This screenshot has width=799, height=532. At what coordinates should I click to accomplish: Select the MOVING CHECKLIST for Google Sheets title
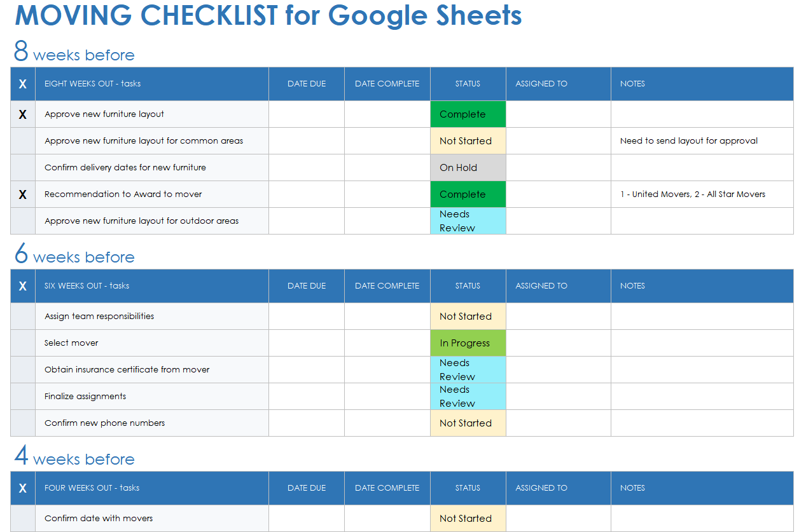[x=268, y=15]
